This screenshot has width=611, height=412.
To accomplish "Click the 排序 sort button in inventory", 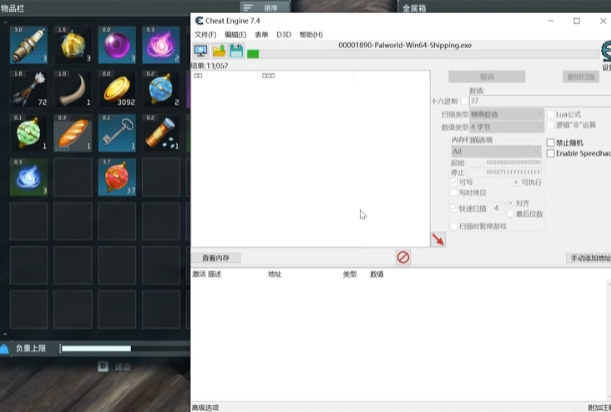I will click(265, 7).
